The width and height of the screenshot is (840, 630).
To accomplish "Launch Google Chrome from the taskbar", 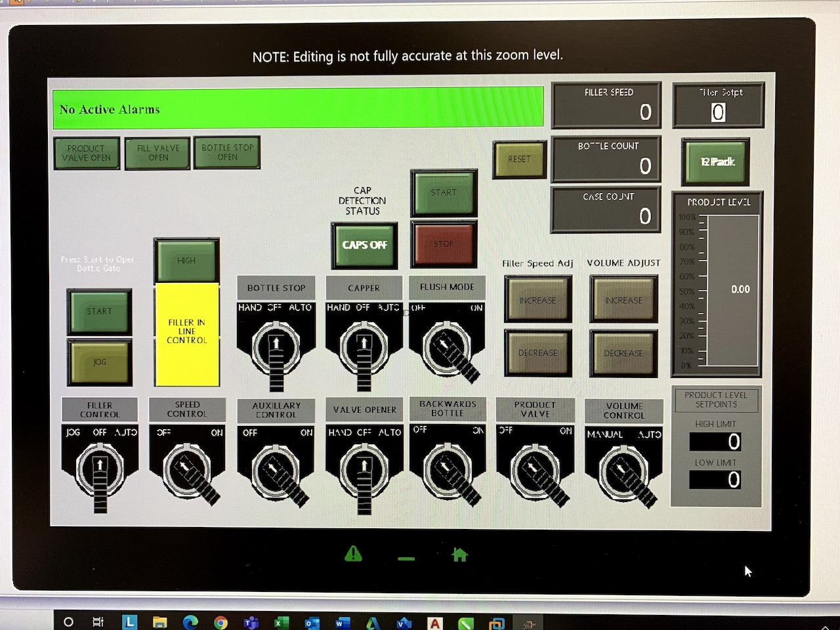I will [x=220, y=622].
